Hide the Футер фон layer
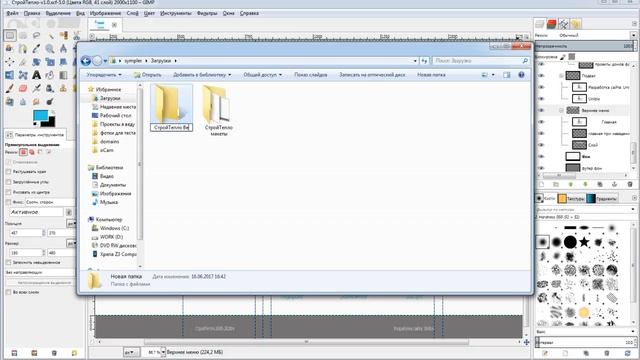640x360 pixels. [541, 168]
